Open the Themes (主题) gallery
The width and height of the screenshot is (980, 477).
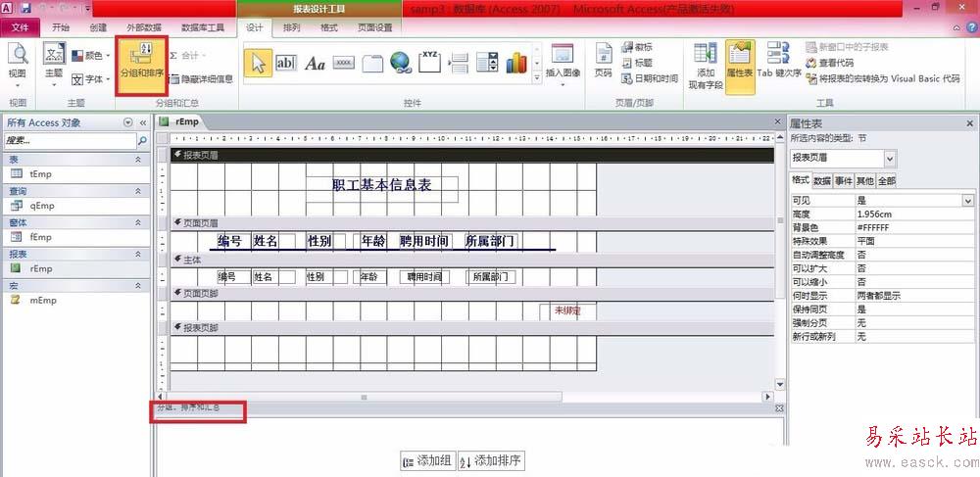tap(54, 65)
